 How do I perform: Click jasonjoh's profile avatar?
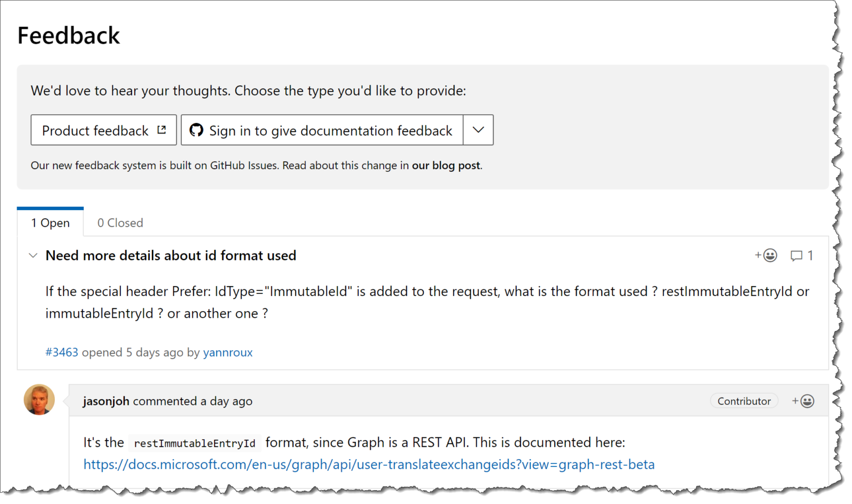pos(38,399)
